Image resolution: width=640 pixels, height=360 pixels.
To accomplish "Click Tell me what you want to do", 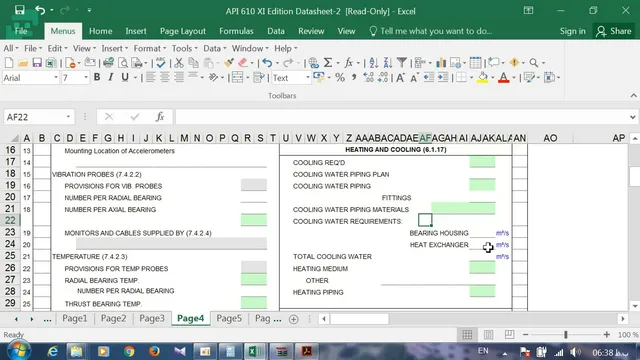I will 431,31.
